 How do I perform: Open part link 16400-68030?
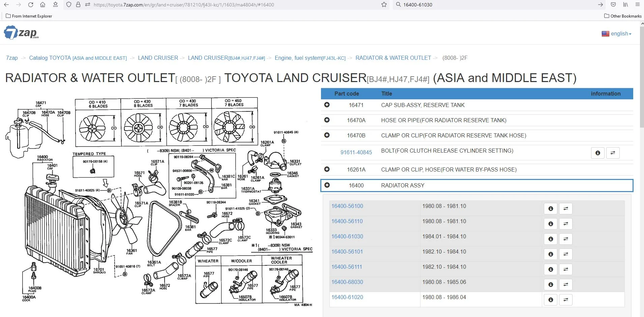click(x=347, y=282)
